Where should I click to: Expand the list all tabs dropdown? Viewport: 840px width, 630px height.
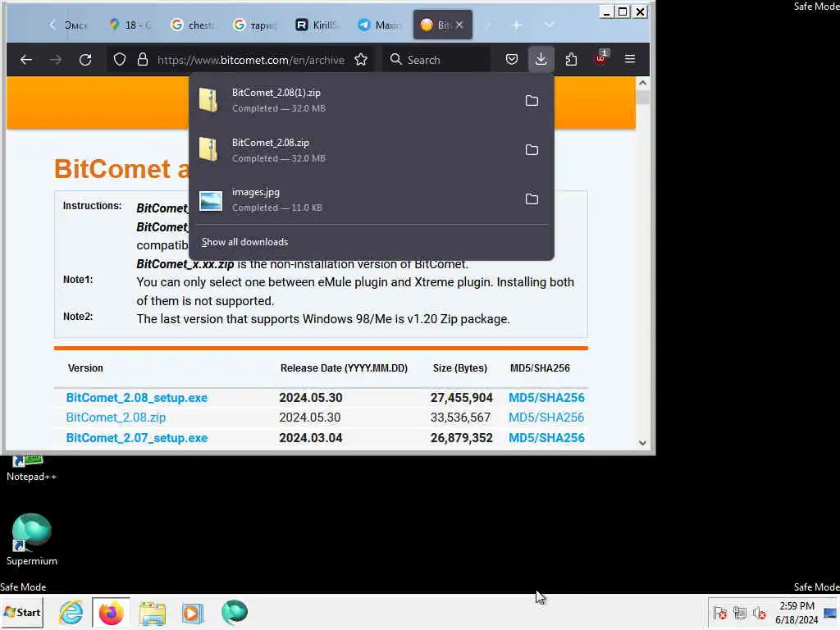tap(550, 25)
